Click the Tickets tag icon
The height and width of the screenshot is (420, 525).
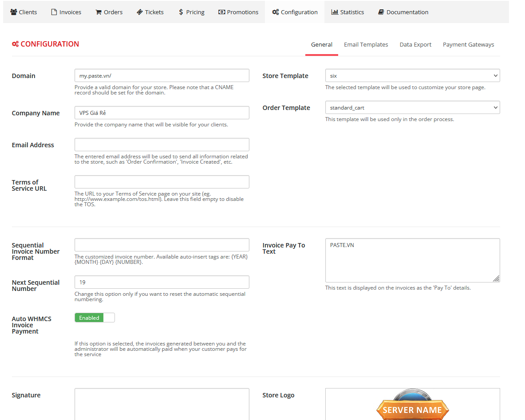(x=140, y=12)
